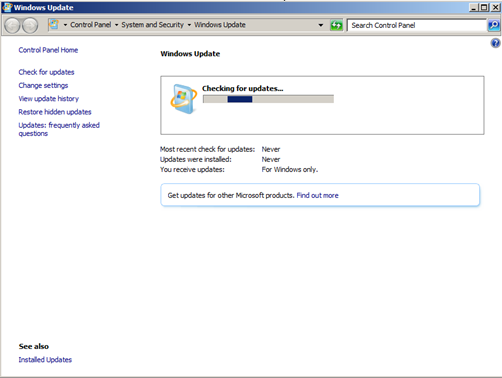
Task: Click the green Refresh button
Action: pos(336,25)
